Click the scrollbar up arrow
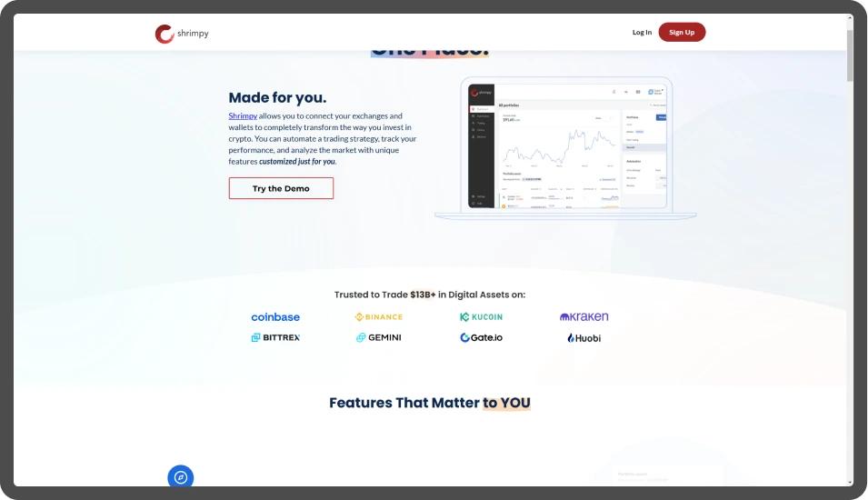The width and height of the screenshot is (868, 500). point(850,18)
